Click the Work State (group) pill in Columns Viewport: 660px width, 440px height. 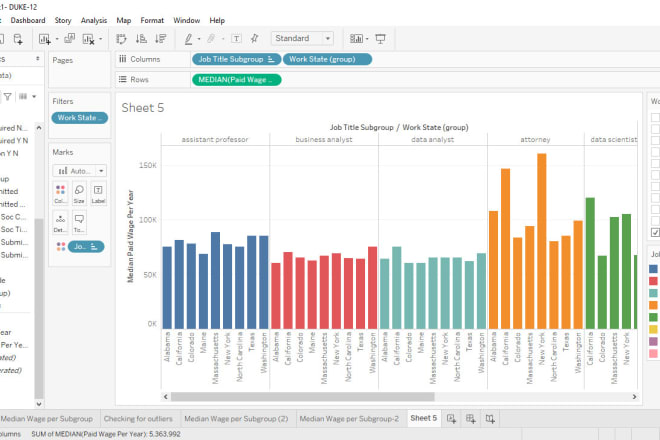click(327, 59)
